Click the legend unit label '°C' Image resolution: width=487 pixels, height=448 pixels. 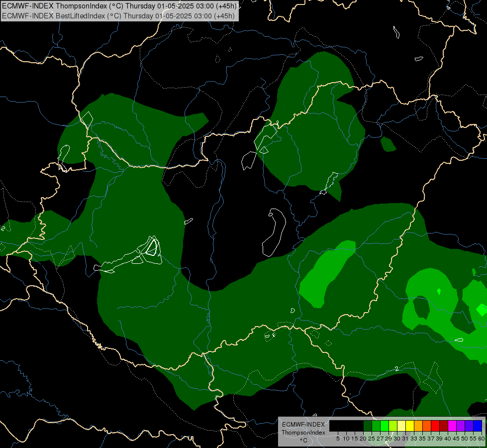304,441
